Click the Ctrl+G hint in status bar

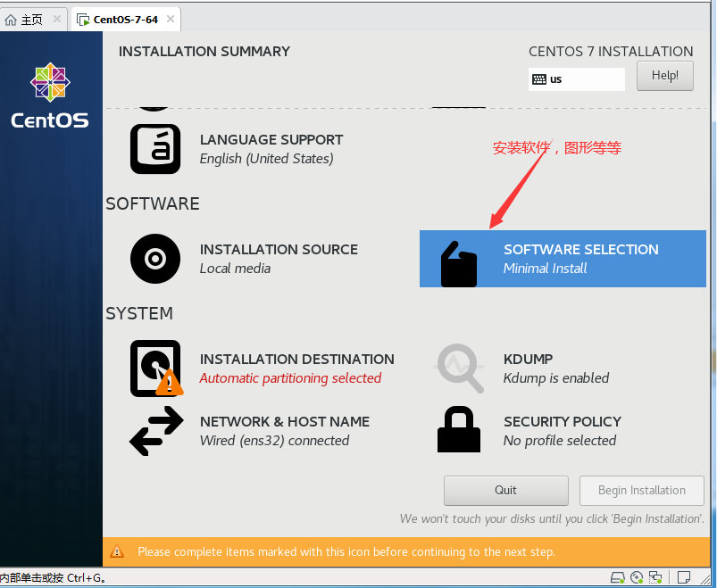click(53, 578)
